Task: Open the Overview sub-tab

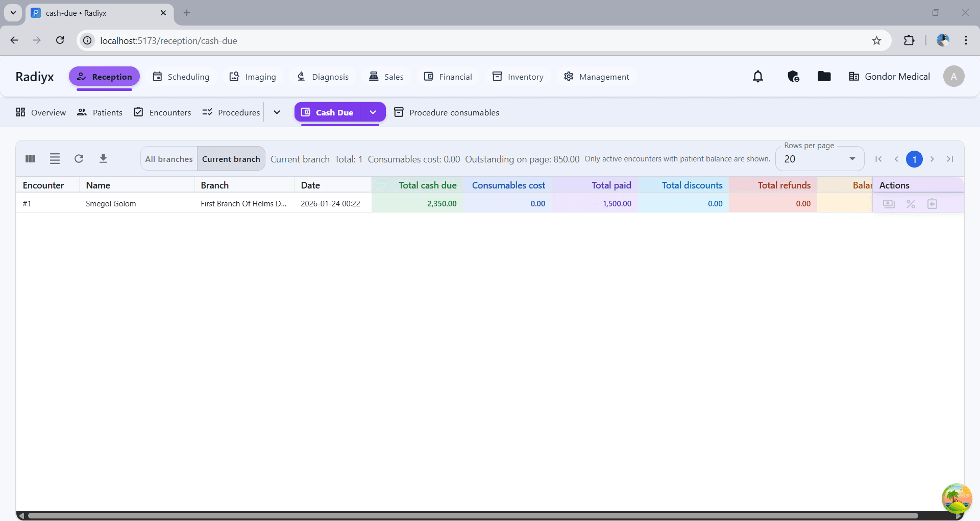Action: [x=41, y=112]
